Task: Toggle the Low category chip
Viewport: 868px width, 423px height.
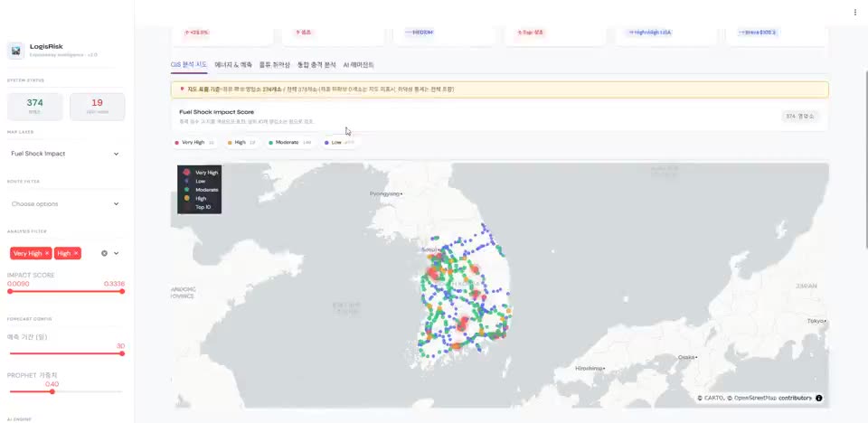Action: [x=340, y=142]
